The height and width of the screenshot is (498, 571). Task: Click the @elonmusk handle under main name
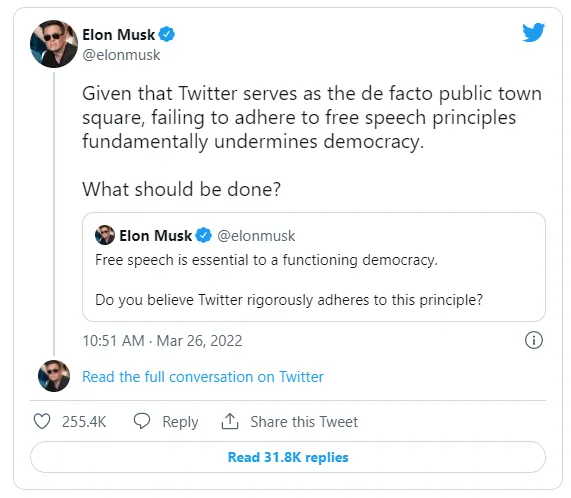pos(121,55)
